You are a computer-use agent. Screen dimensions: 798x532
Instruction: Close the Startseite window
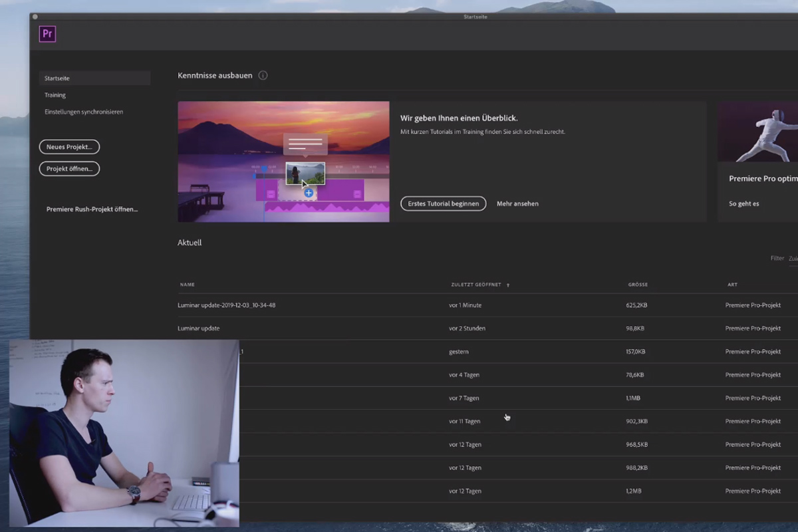[x=35, y=17]
